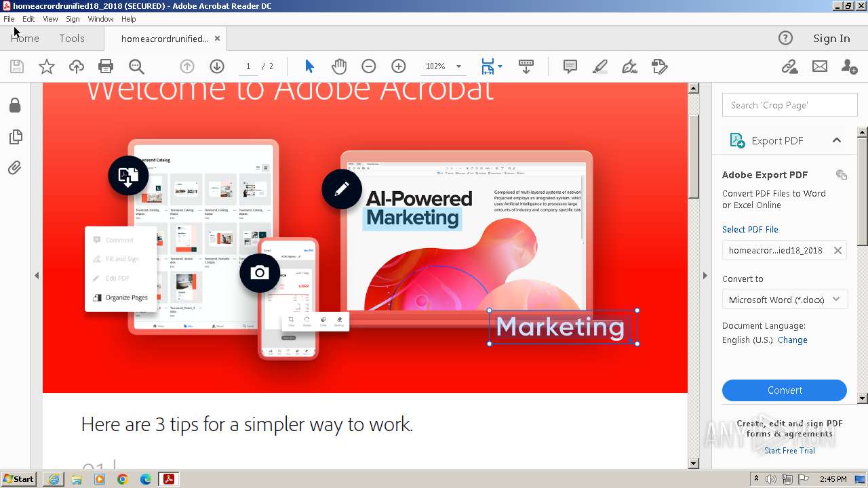Screen dimensions: 868x488
Task: Activate the Hand pan tool
Action: click(x=339, y=66)
